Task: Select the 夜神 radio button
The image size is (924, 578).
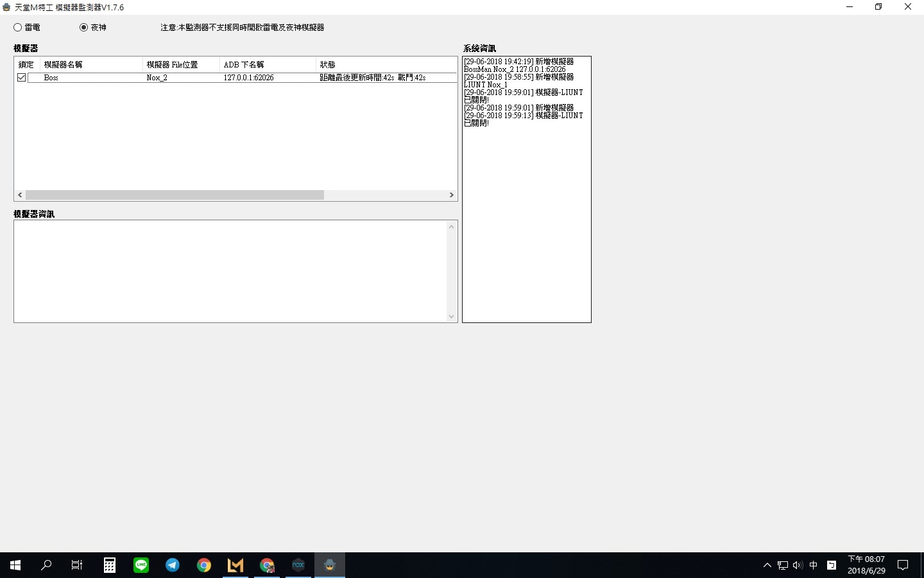Action: click(83, 28)
